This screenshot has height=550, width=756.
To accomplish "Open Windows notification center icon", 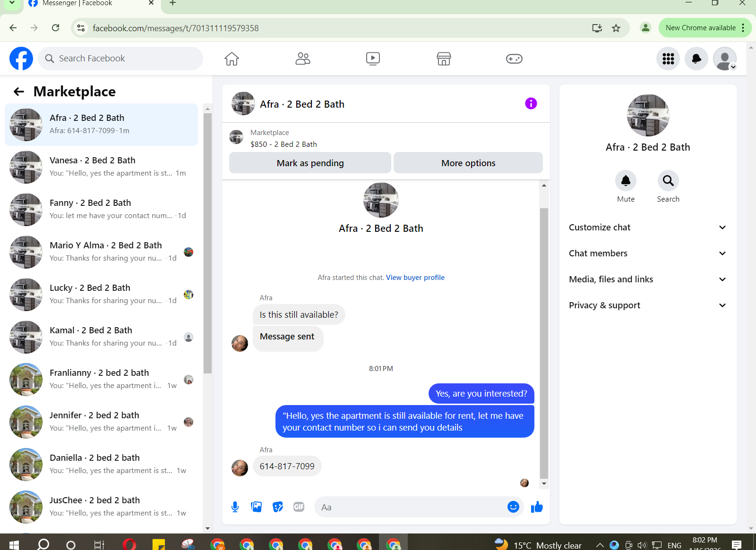I will 736,545.
